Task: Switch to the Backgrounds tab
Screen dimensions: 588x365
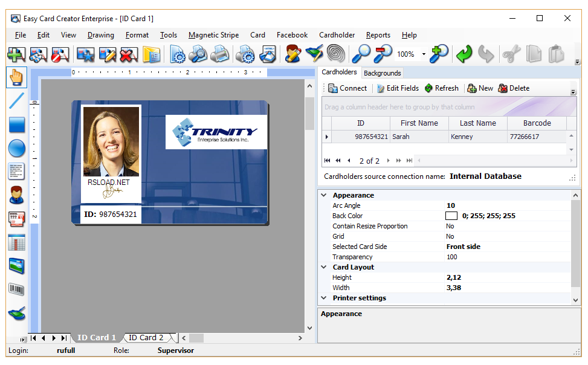Action: (382, 73)
